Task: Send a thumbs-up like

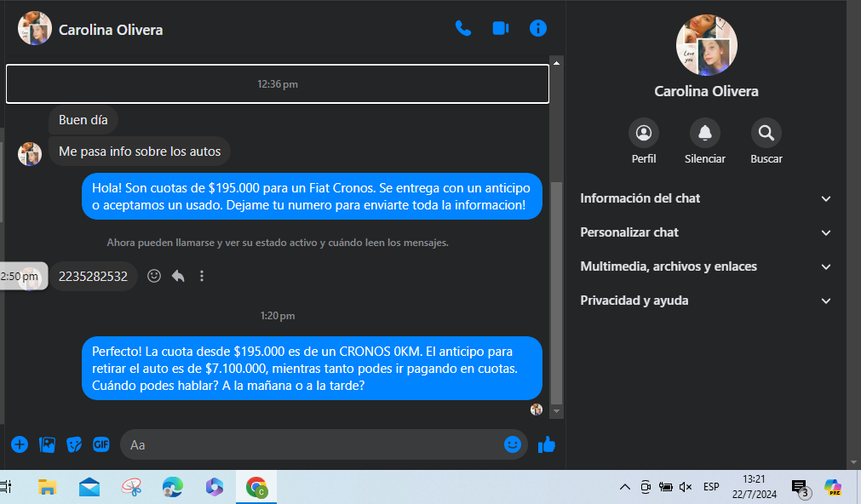Action: [547, 444]
